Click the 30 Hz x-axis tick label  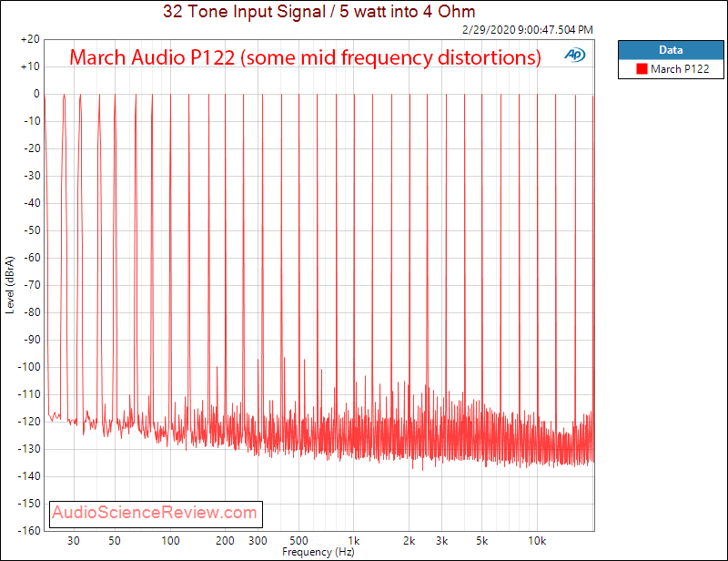[74, 541]
